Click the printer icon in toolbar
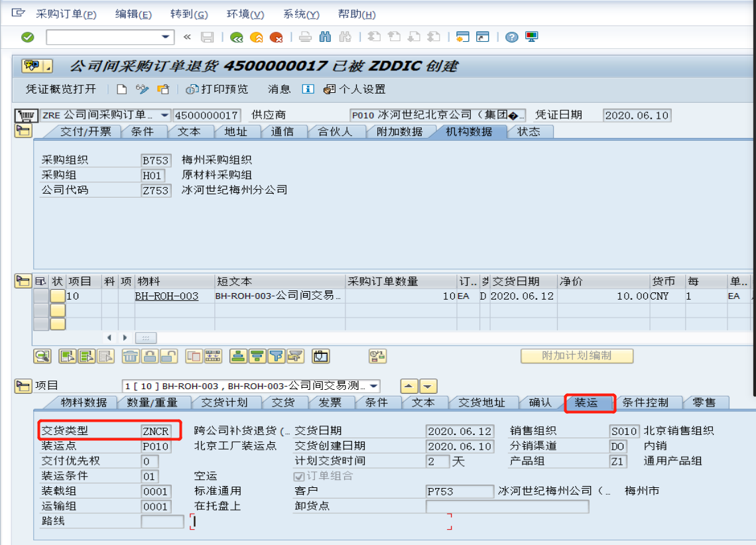Screen dimensions: 756x545 coord(305,37)
